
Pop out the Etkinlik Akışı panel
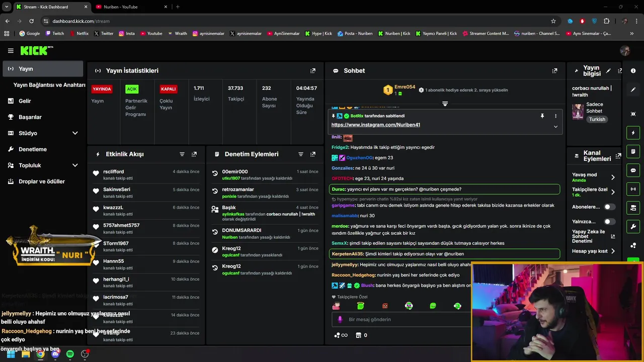point(194,154)
